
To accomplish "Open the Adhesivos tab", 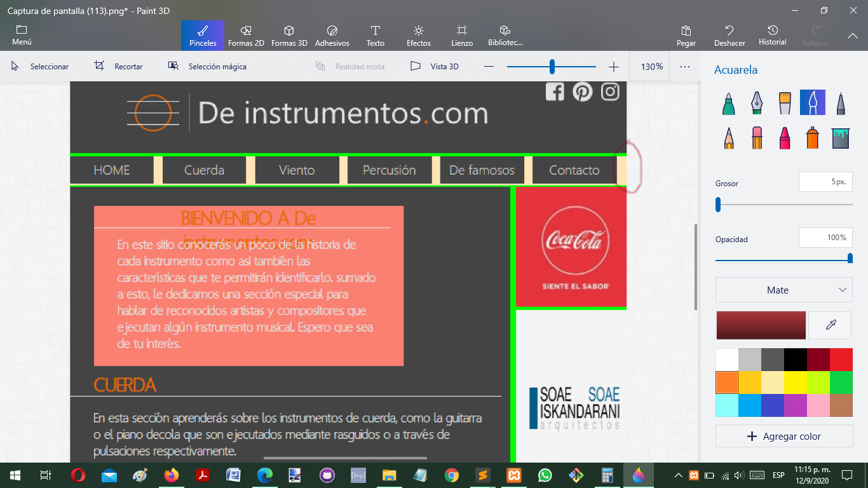I will [x=332, y=36].
